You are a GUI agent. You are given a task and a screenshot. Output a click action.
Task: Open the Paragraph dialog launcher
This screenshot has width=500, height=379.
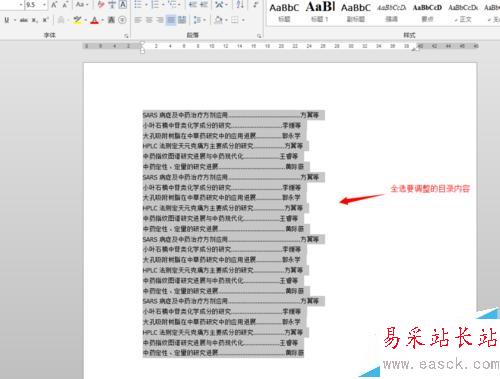(x=259, y=35)
